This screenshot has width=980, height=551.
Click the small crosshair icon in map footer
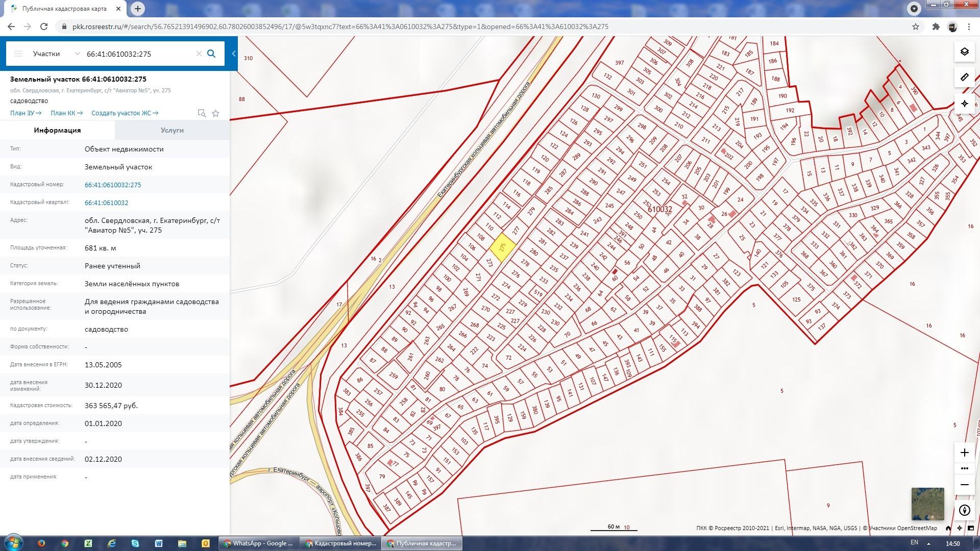(960, 528)
